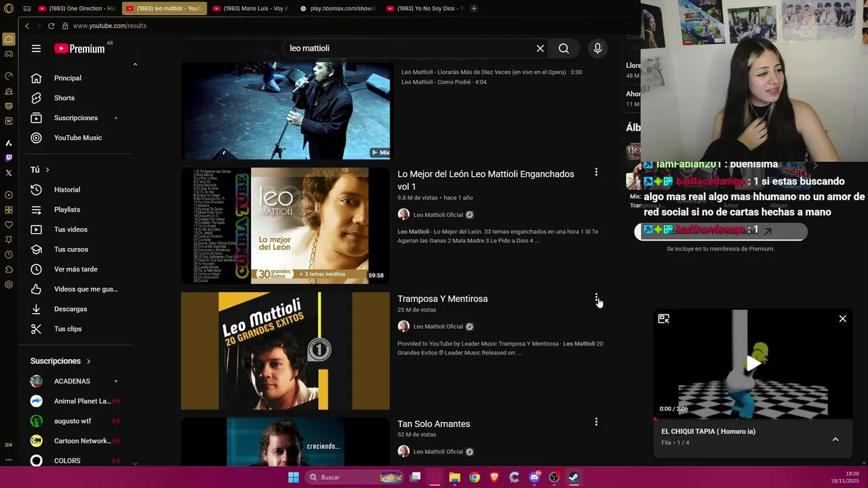Image resolution: width=868 pixels, height=488 pixels.
Task: Open the YouTube hamburger guide menu
Action: (x=36, y=48)
